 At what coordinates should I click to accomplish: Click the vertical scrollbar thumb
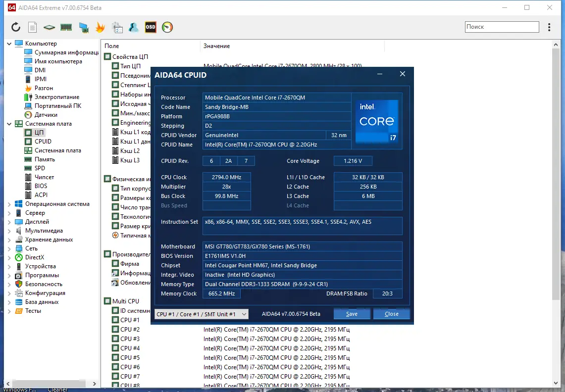pyautogui.click(x=556, y=174)
